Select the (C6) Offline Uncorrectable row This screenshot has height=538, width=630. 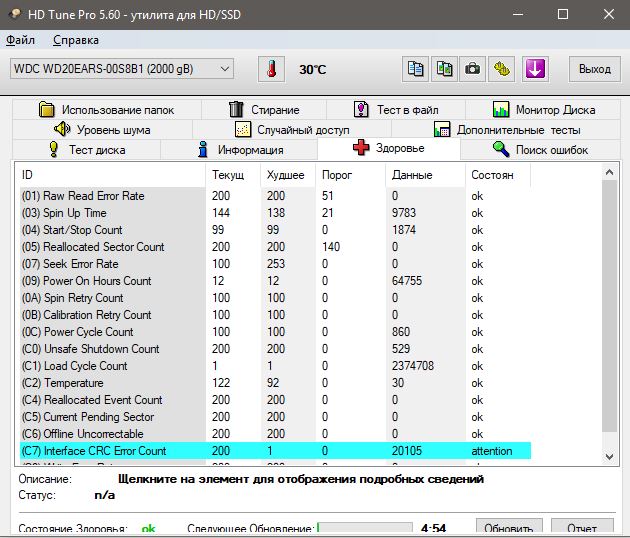[x=275, y=434]
